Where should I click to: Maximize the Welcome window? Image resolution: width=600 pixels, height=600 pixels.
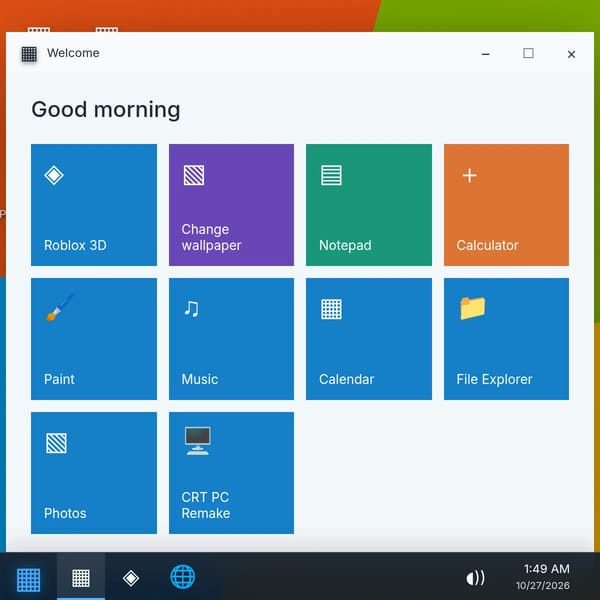pyautogui.click(x=528, y=53)
